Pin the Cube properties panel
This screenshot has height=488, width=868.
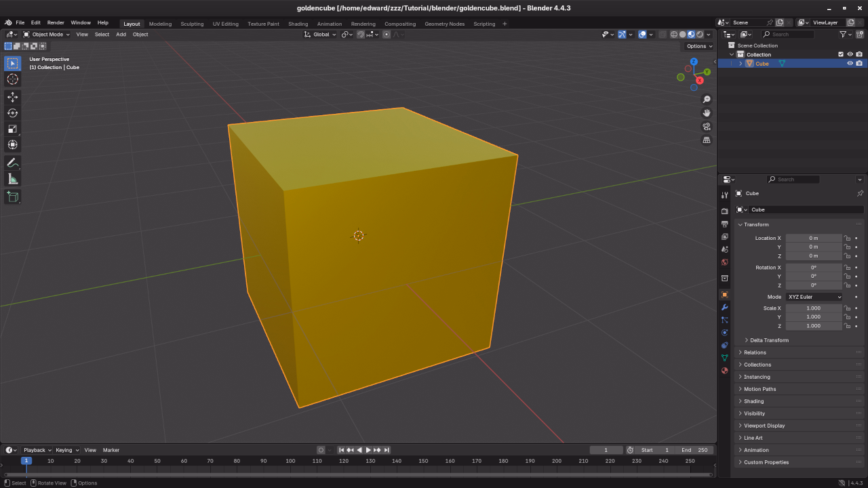click(860, 193)
